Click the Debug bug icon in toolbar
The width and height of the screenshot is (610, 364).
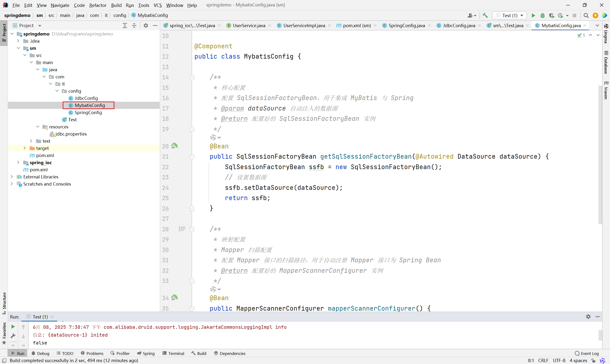(x=542, y=15)
